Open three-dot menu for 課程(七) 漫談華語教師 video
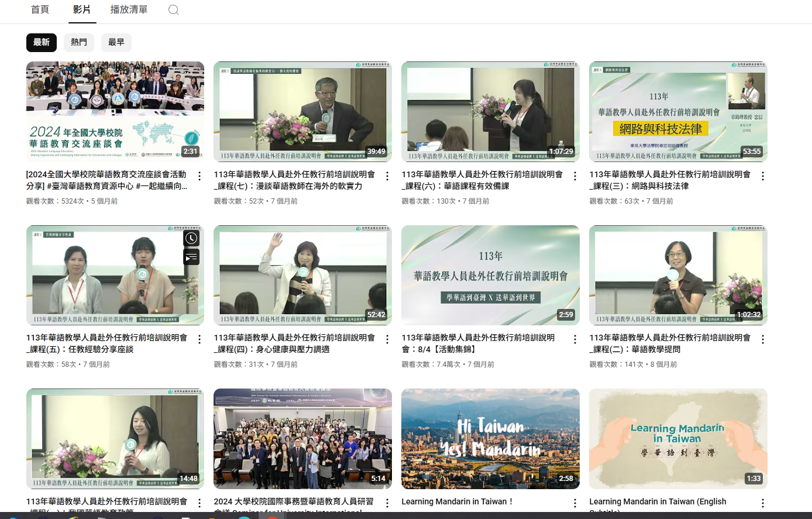Screen dimensions: 812x519 tap(387, 176)
